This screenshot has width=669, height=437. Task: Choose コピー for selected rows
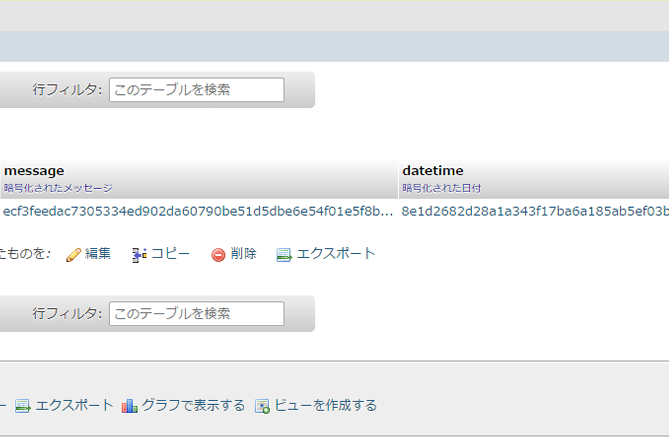[x=171, y=253]
